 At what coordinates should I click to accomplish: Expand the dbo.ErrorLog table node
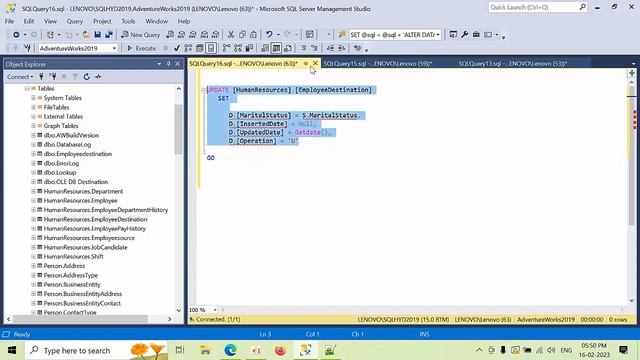pyautogui.click(x=33, y=163)
